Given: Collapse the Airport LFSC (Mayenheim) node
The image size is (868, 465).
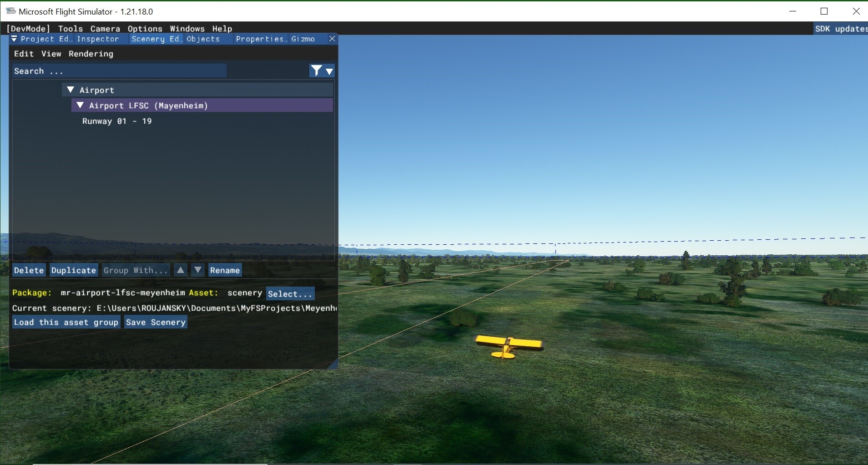Looking at the screenshot, I should (x=80, y=105).
